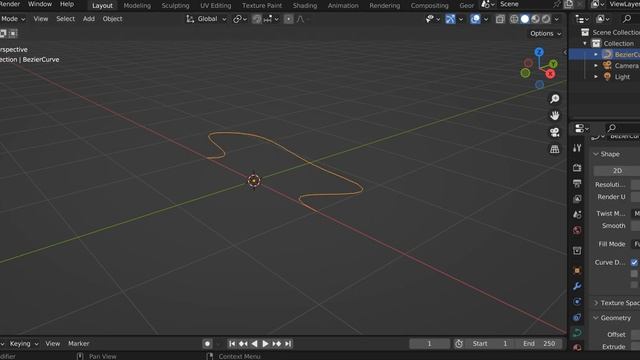Collapse the Shape panel
This screenshot has height=360, width=640.
tap(596, 154)
